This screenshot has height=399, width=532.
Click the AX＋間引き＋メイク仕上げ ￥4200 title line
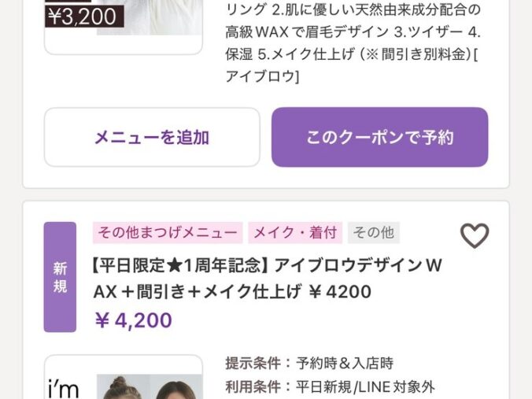(232, 292)
